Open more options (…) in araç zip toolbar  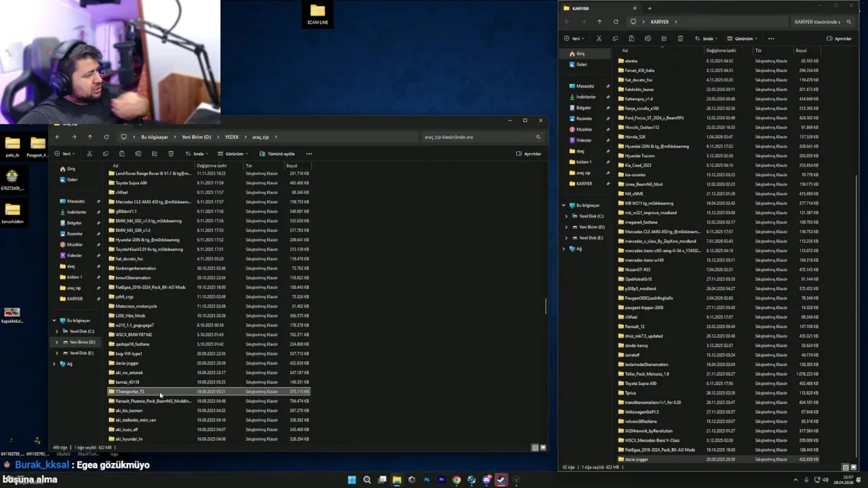click(x=309, y=154)
